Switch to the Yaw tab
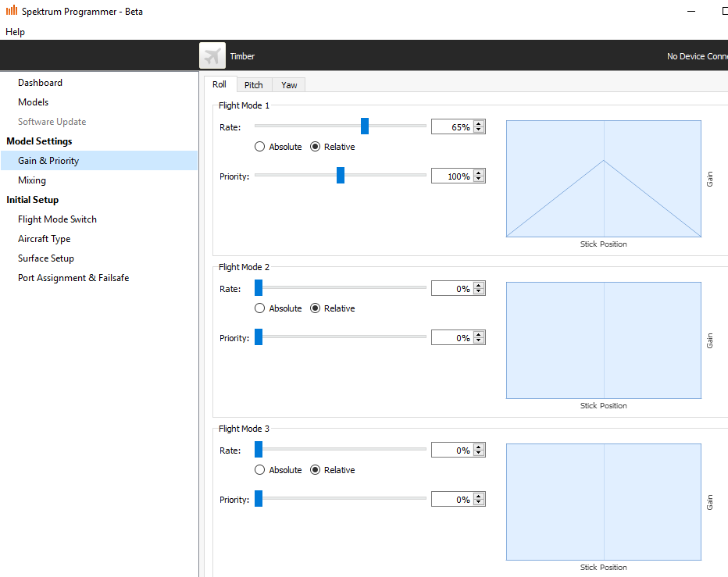 [x=289, y=85]
